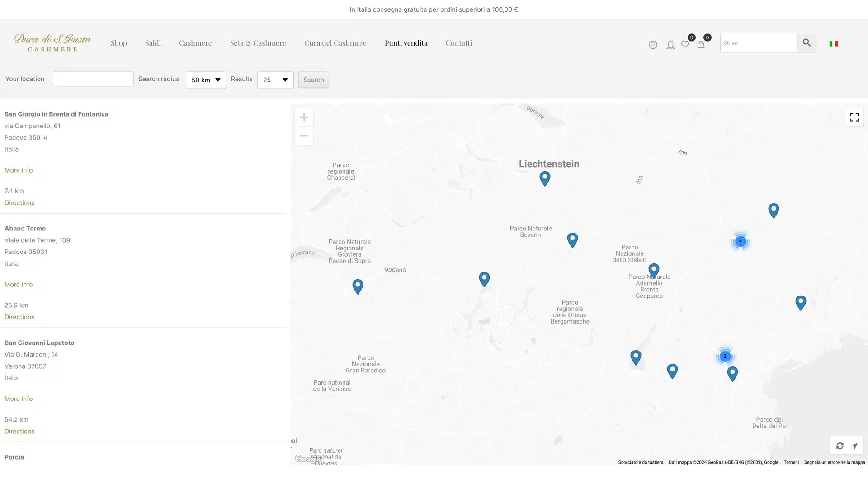Toggle fullscreen map view
868x488 pixels.
point(854,117)
